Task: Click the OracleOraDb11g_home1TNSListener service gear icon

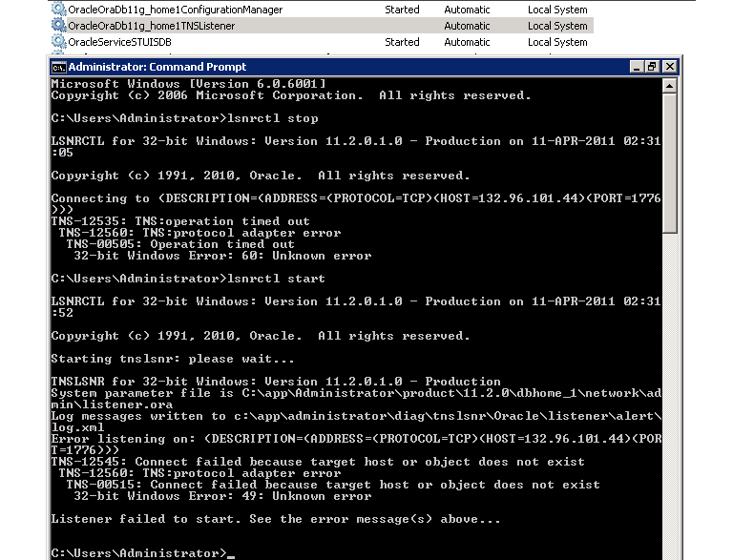Action: click(x=59, y=26)
